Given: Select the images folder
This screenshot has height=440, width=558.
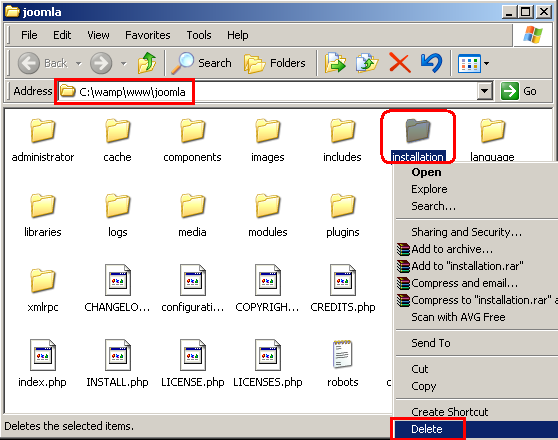Looking at the screenshot, I should 268,141.
